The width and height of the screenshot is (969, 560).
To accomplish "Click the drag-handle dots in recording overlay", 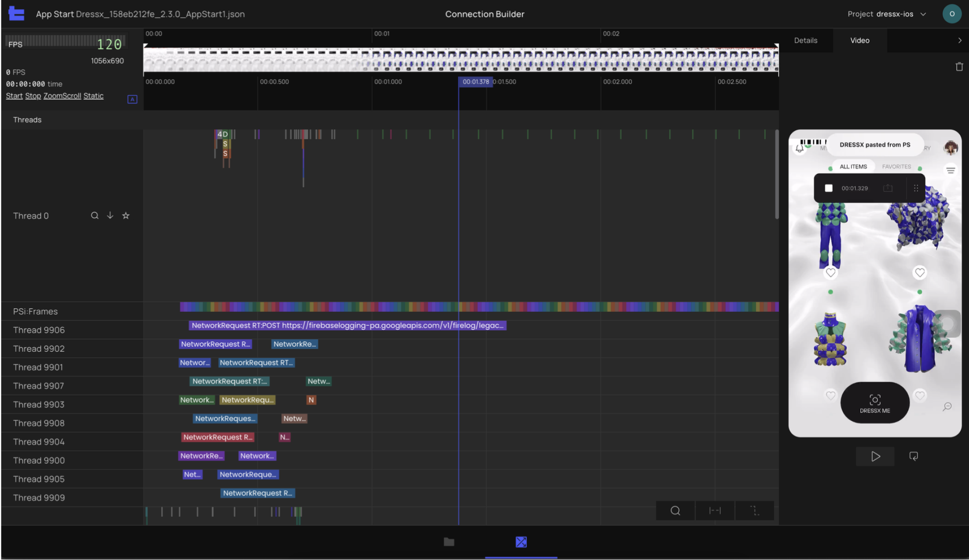I will click(916, 188).
